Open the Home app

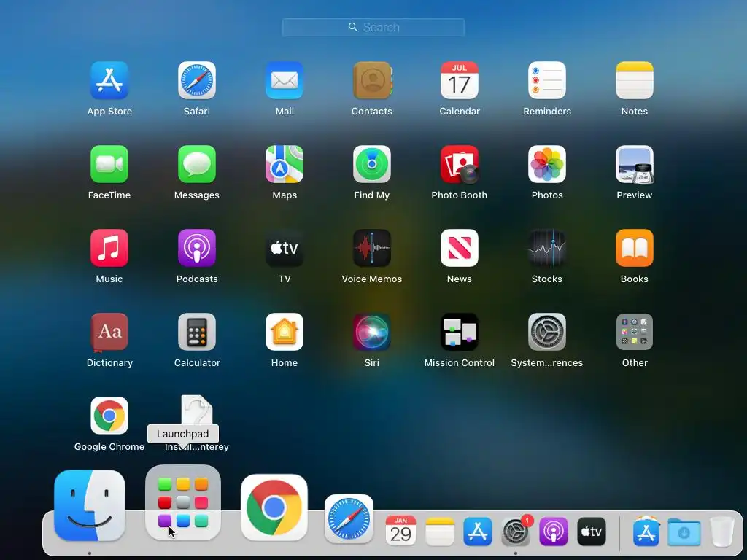[x=285, y=332]
